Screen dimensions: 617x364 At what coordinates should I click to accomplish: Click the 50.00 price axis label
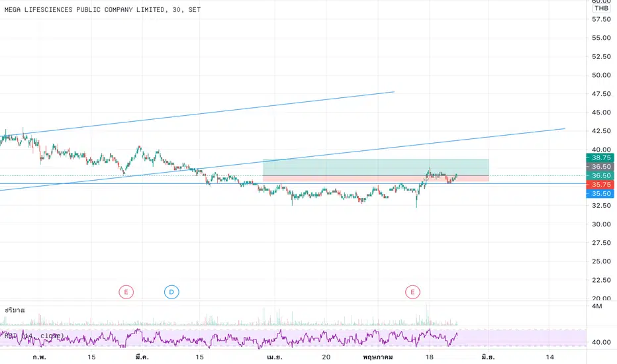coord(601,75)
